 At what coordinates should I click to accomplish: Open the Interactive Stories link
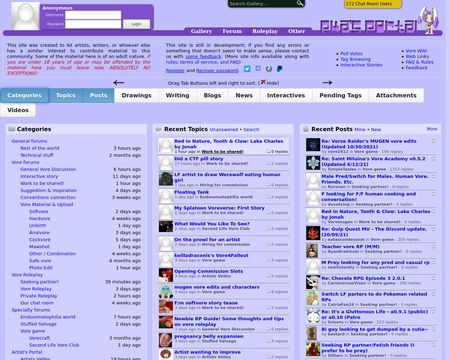[x=361, y=65]
